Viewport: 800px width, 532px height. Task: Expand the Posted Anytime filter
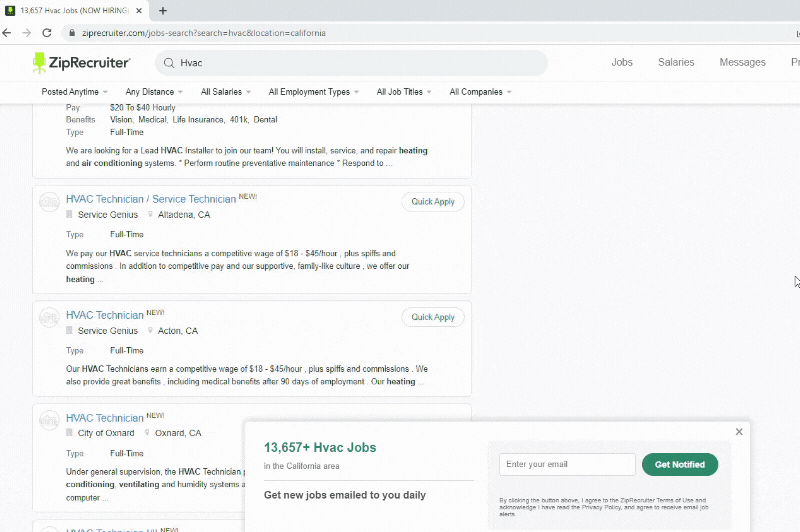pyautogui.click(x=74, y=92)
